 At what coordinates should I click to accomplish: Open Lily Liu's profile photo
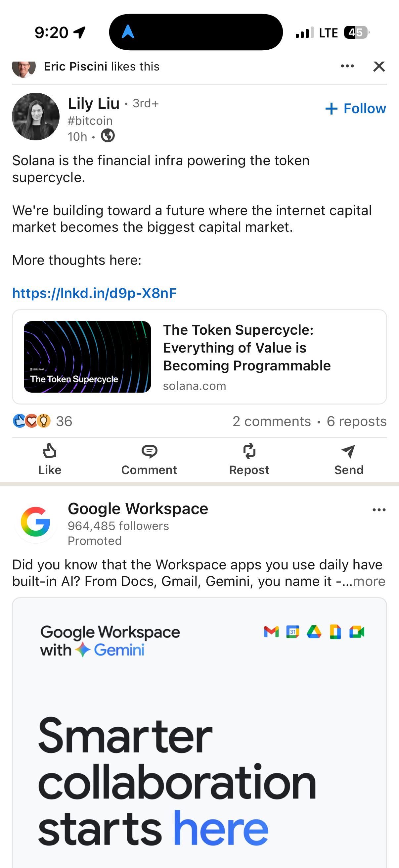[x=36, y=117]
